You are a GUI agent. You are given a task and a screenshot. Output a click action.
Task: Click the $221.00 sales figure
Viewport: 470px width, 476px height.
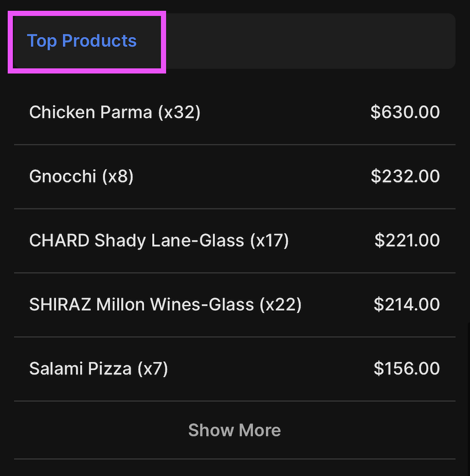click(x=407, y=241)
